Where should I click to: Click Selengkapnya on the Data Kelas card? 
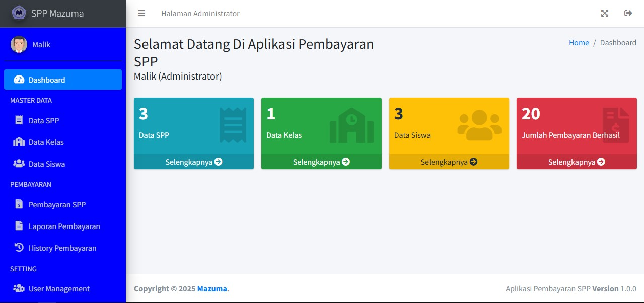coord(321,162)
